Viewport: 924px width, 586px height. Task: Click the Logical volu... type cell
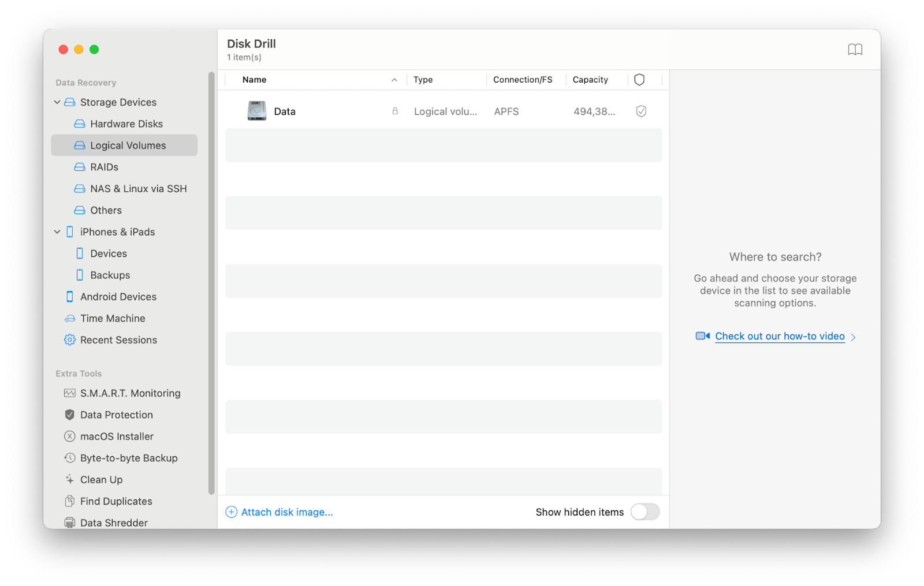point(446,111)
